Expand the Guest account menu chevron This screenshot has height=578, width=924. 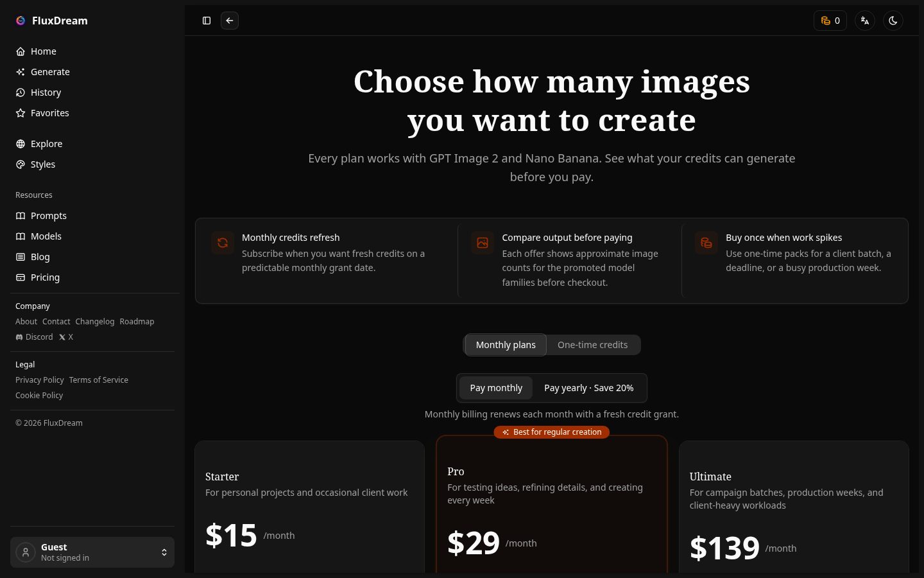164,552
